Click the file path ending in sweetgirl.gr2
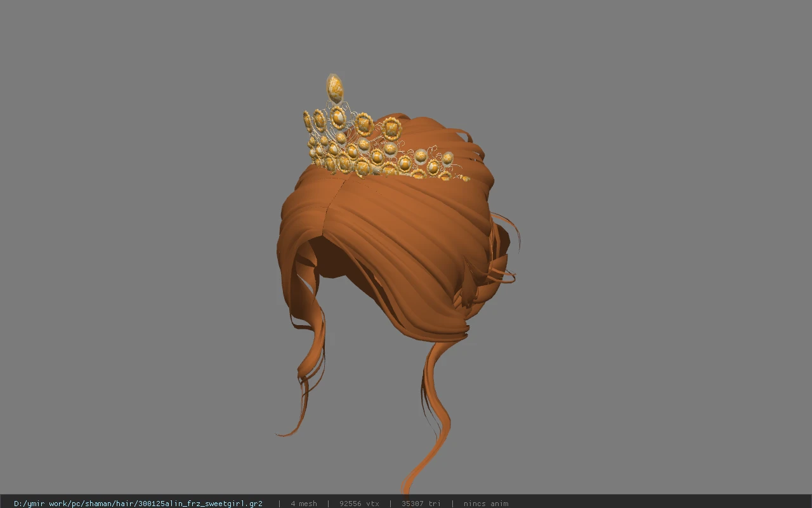Viewport: 812px width, 508px height. [x=138, y=504]
